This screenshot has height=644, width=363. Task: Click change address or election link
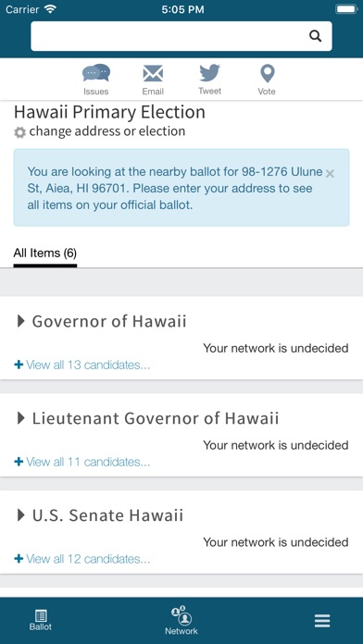[107, 131]
